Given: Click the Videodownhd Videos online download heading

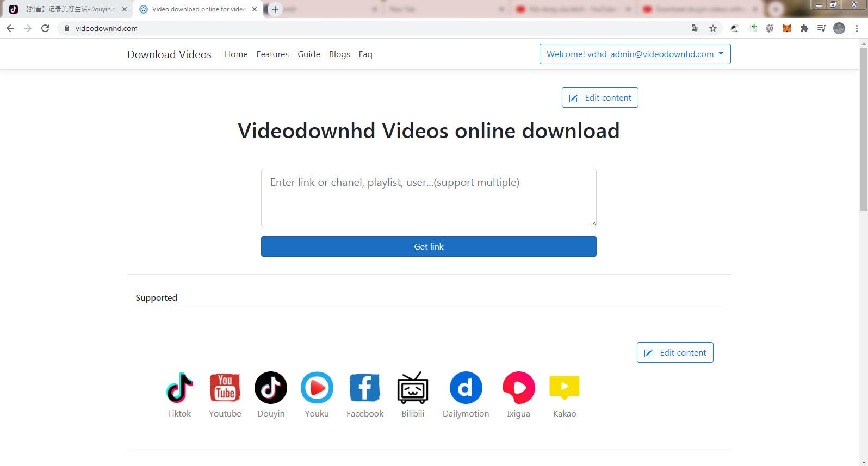Looking at the screenshot, I should click(429, 131).
